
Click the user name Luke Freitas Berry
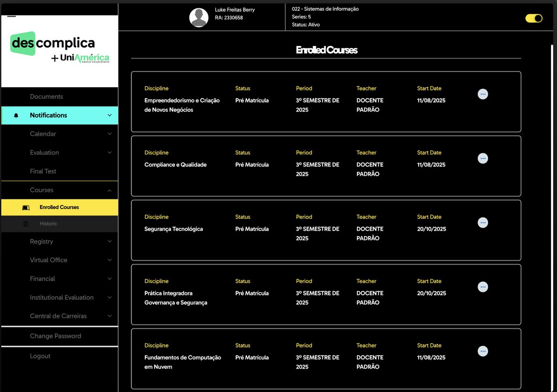point(235,10)
